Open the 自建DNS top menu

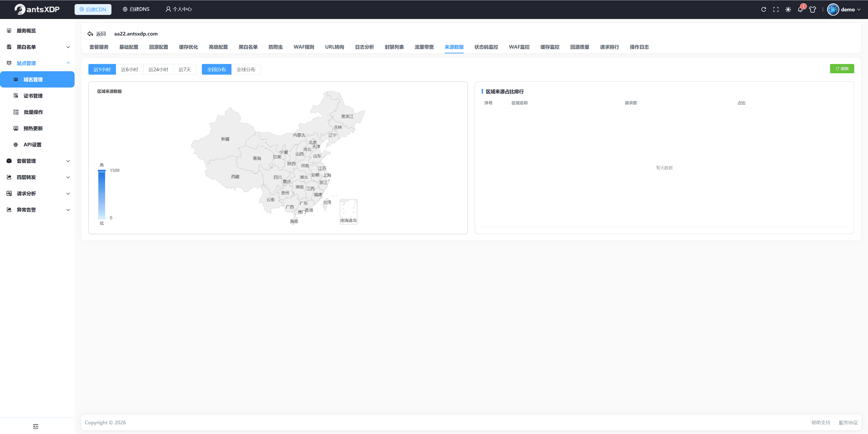(x=136, y=9)
